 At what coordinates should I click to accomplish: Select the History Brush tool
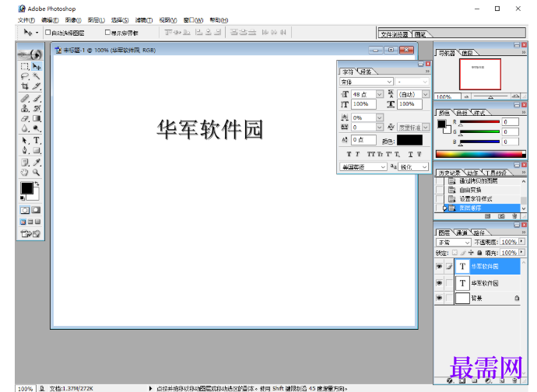click(x=37, y=109)
